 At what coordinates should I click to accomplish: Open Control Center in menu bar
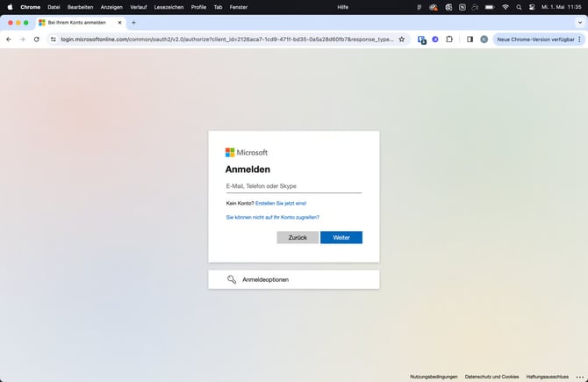532,7
